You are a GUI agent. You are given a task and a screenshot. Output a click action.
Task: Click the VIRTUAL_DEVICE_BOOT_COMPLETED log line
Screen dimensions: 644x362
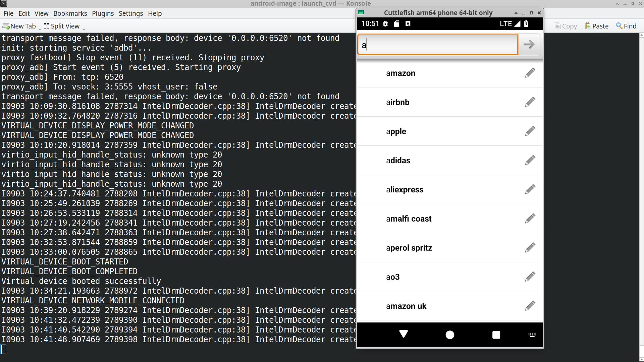tap(69, 271)
